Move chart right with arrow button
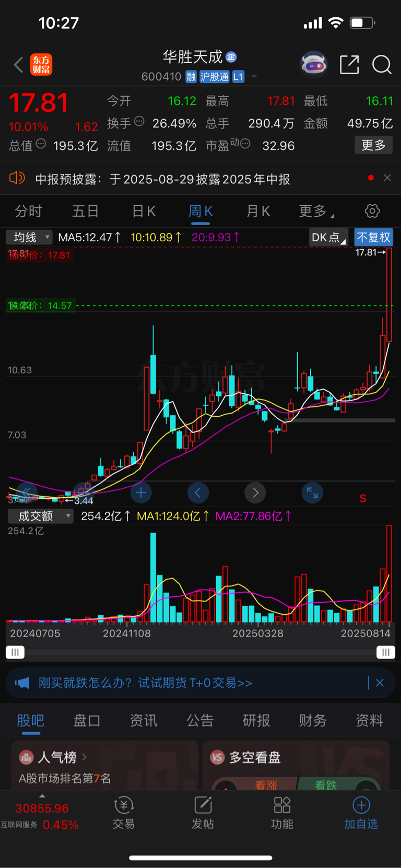 click(x=255, y=492)
